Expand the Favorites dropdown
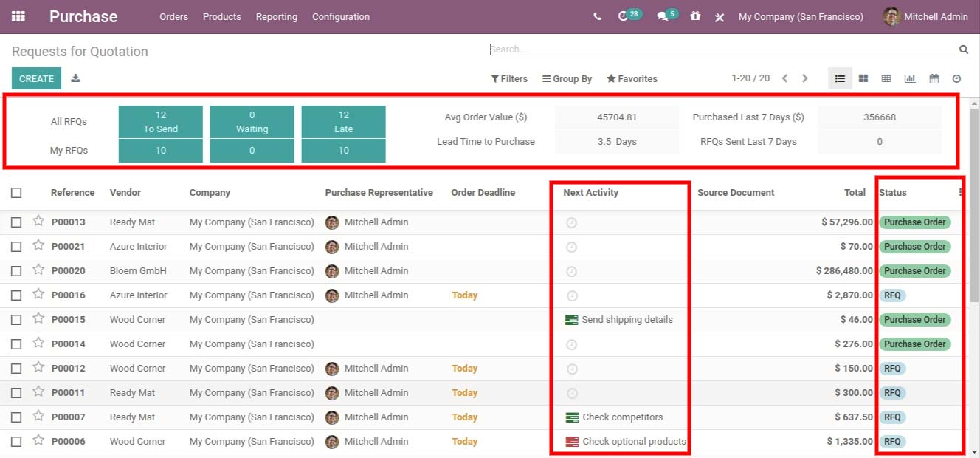The width and height of the screenshot is (980, 458). pos(632,79)
